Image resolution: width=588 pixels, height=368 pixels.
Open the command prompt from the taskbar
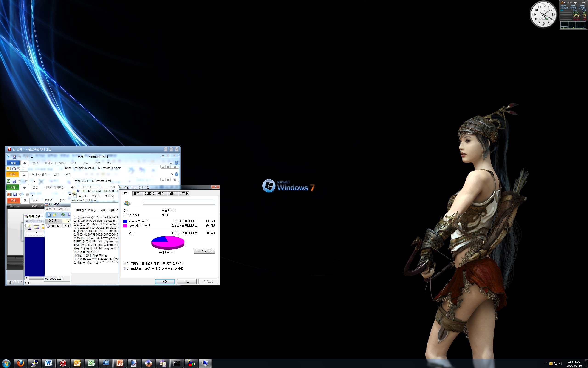(177, 363)
